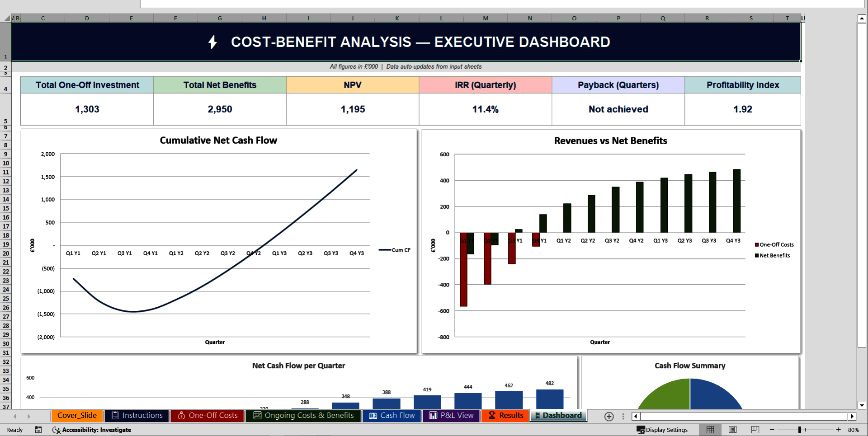The image size is (868, 436).
Task: Select Net Cash Flow per Quarter title
Action: (298, 366)
